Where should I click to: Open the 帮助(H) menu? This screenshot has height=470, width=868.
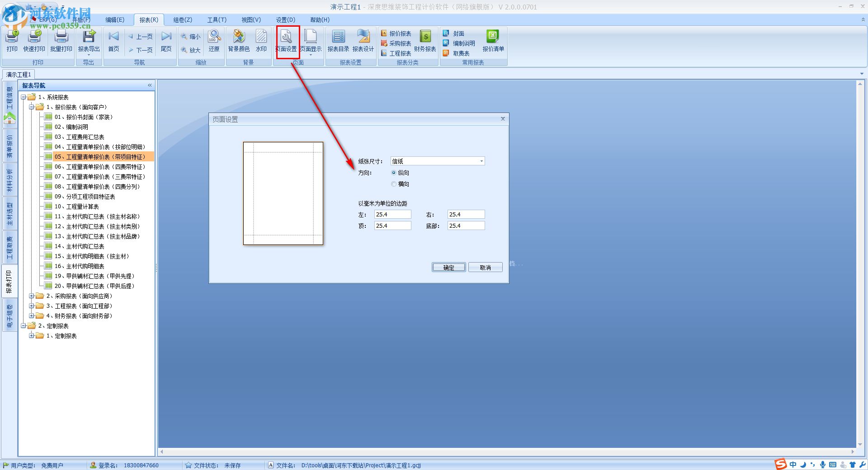(320, 20)
